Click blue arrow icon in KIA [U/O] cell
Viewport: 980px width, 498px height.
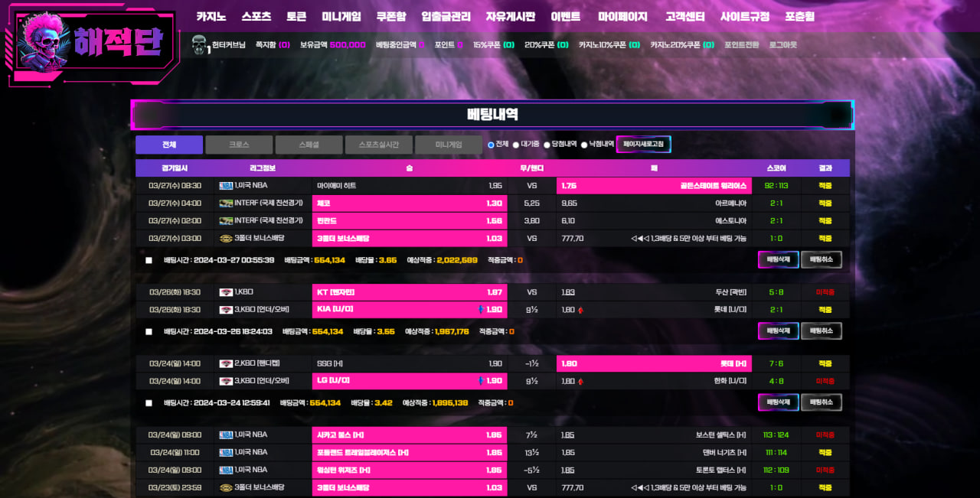481,309
